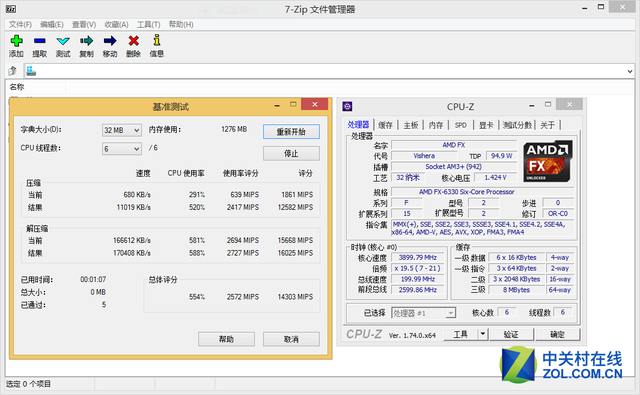Expand the CPU-Z Tools button dropdown arrow
The height and width of the screenshot is (395, 640).
(x=483, y=334)
